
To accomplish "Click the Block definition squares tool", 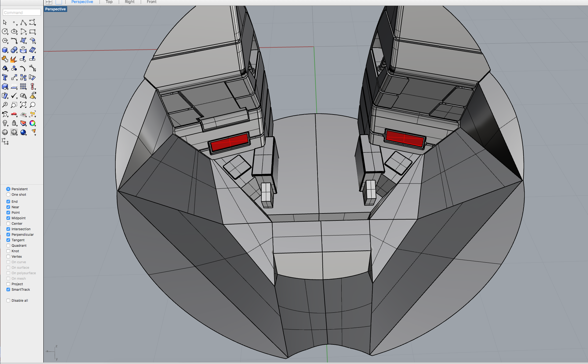I will coord(23,77).
